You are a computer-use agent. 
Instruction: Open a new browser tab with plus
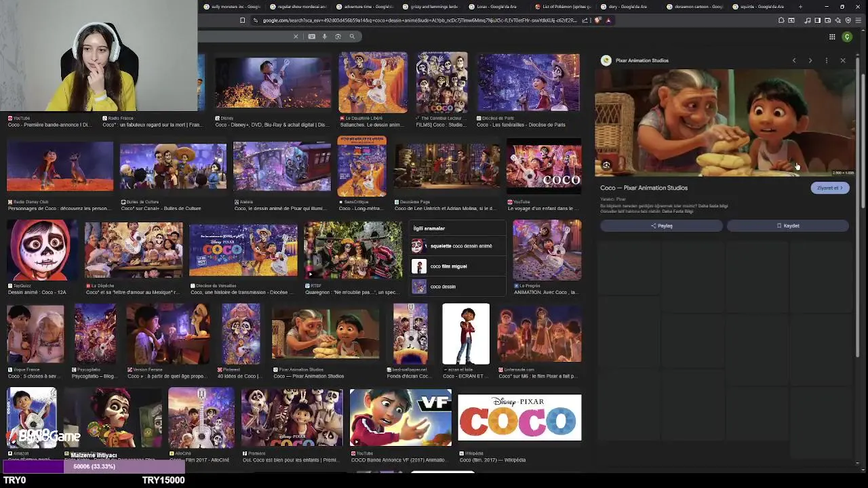pyautogui.click(x=800, y=7)
